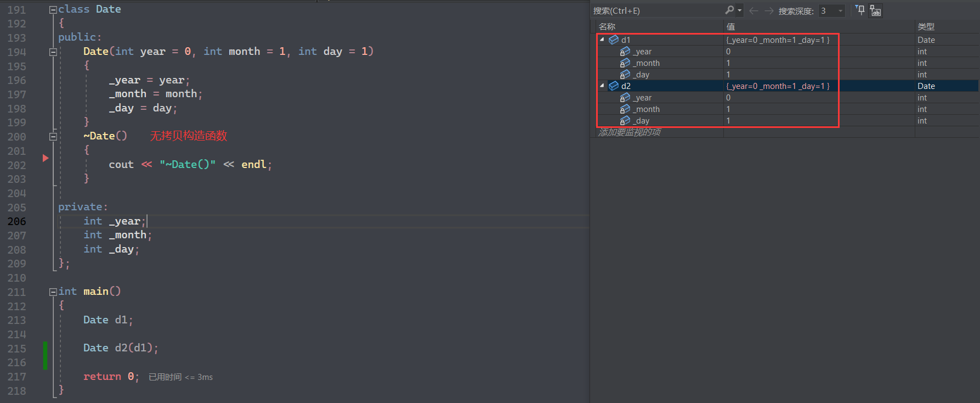Click the 'int _month;' member declaration
Image resolution: width=980 pixels, height=403 pixels.
[117, 235]
